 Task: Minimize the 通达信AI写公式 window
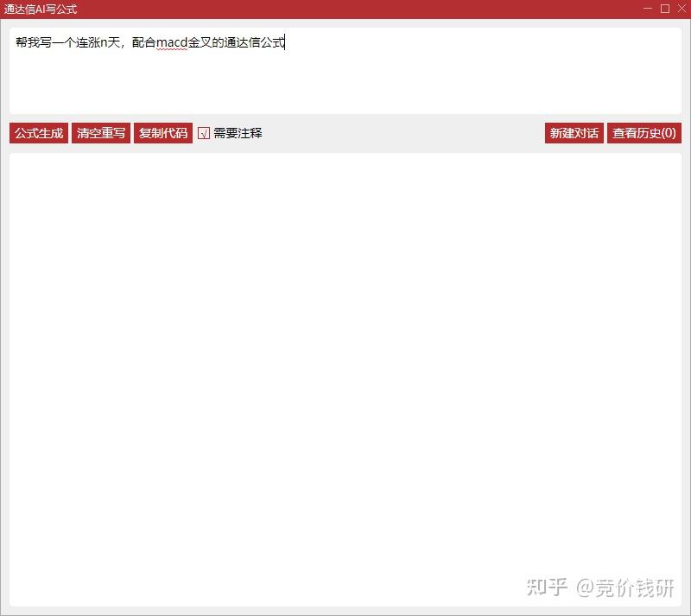(x=647, y=9)
